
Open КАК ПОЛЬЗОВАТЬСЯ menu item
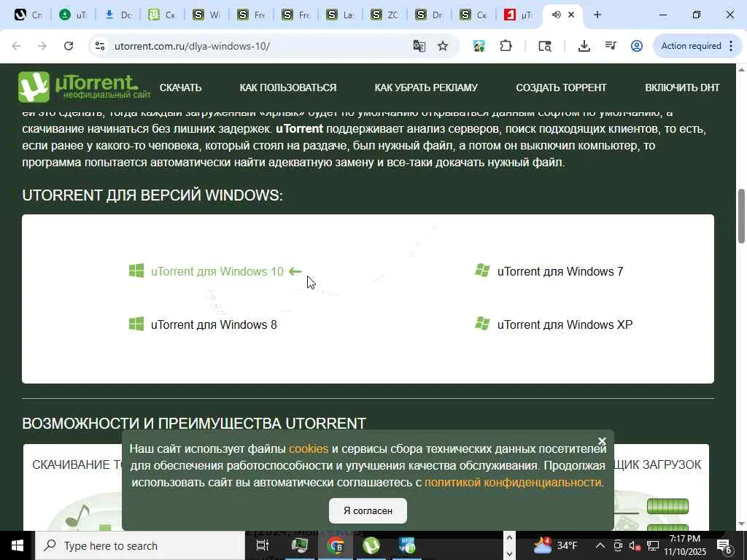coord(287,87)
